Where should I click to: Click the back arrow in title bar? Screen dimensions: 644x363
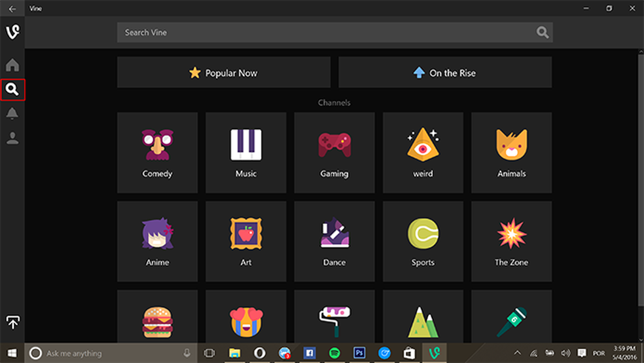(x=12, y=9)
